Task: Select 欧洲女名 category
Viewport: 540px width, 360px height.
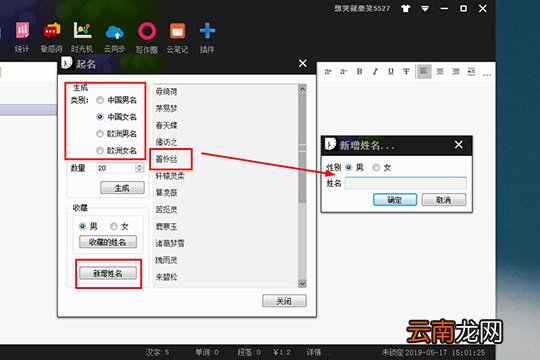Action: [x=100, y=151]
